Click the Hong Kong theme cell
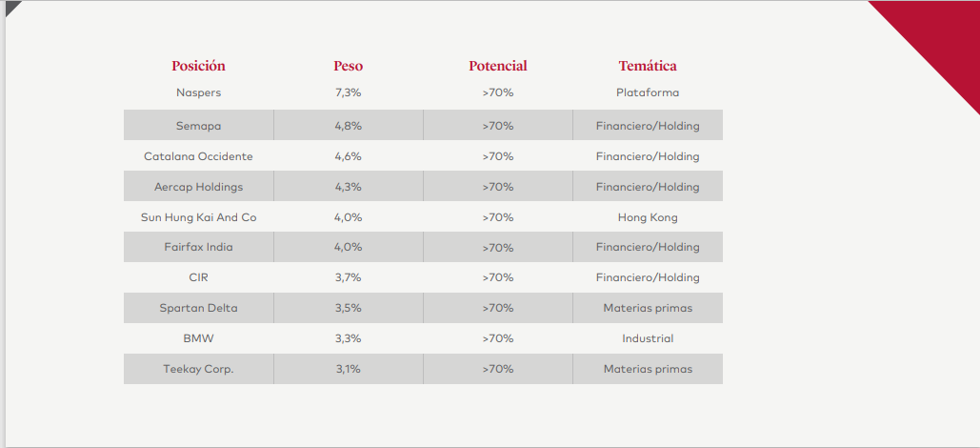This screenshot has width=980, height=448. (x=648, y=217)
